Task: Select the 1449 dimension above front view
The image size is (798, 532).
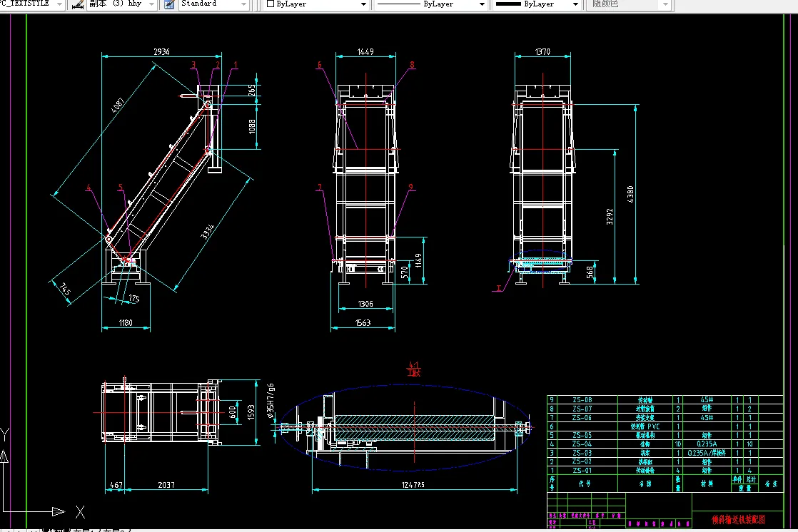Action: 365,52
